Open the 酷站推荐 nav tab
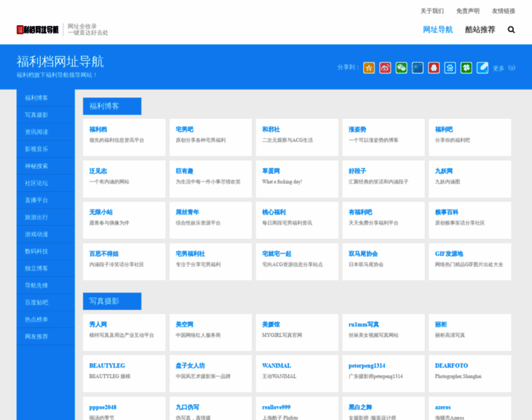The height and width of the screenshot is (420, 532). click(x=479, y=29)
